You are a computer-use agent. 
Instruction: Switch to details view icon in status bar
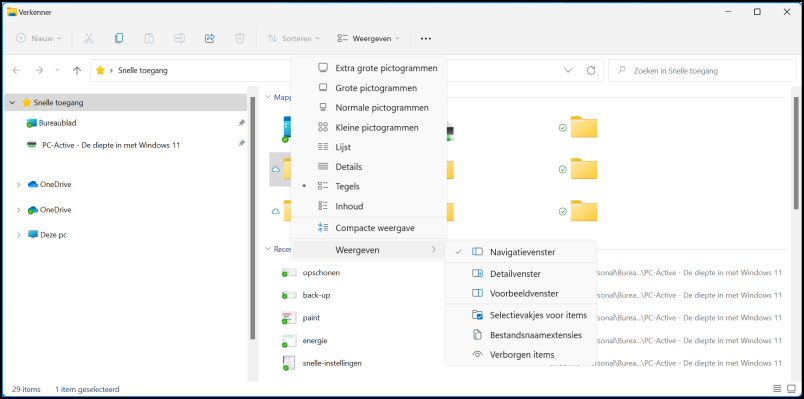777,390
